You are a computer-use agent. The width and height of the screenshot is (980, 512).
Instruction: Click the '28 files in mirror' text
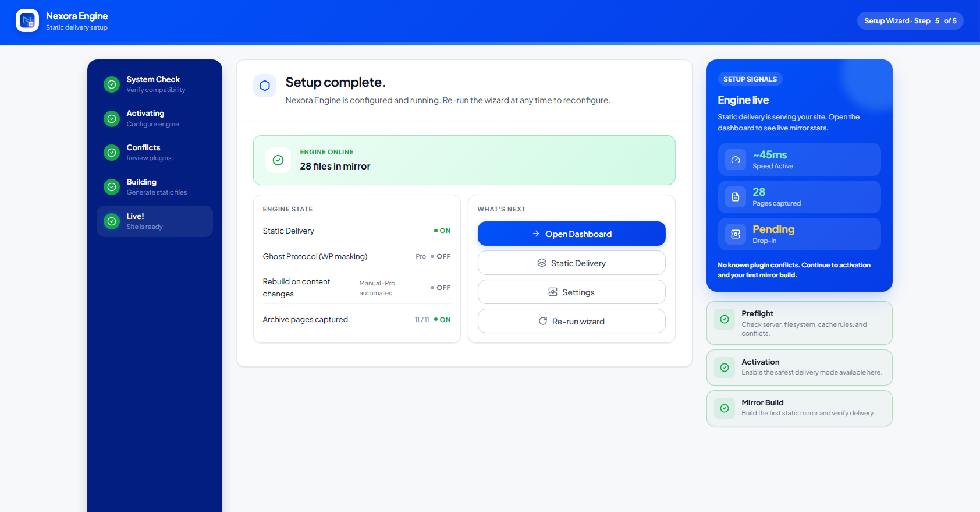point(335,167)
